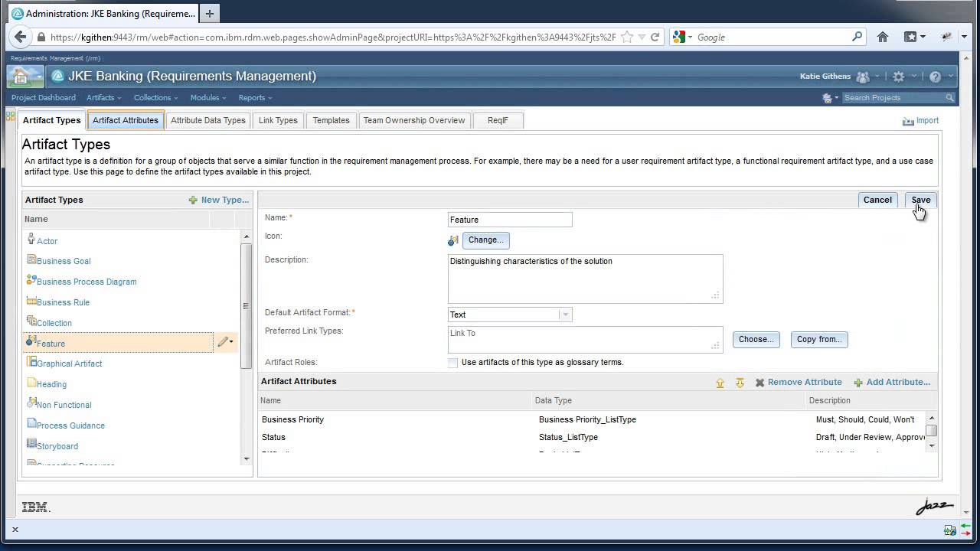Open Project Dashboard link
This screenshot has height=551, width=980.
(44, 98)
